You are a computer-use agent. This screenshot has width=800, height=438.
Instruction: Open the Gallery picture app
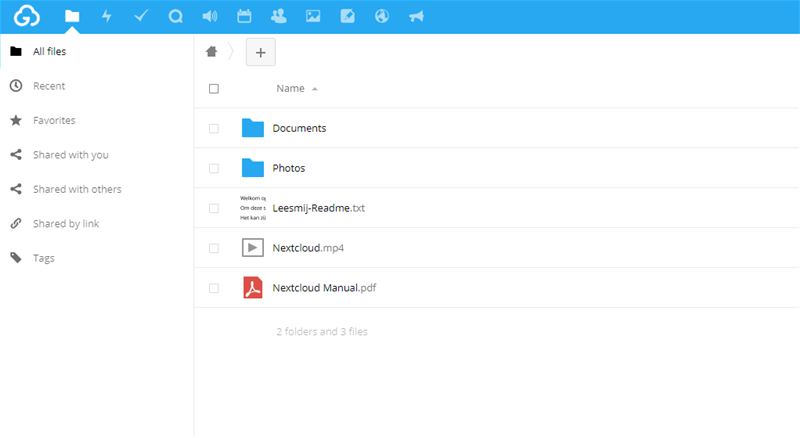coord(313,16)
